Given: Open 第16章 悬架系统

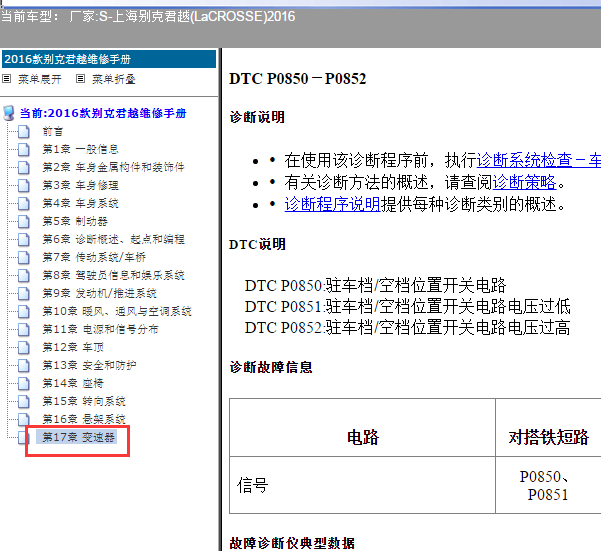Looking at the screenshot, I should click(x=84, y=419).
